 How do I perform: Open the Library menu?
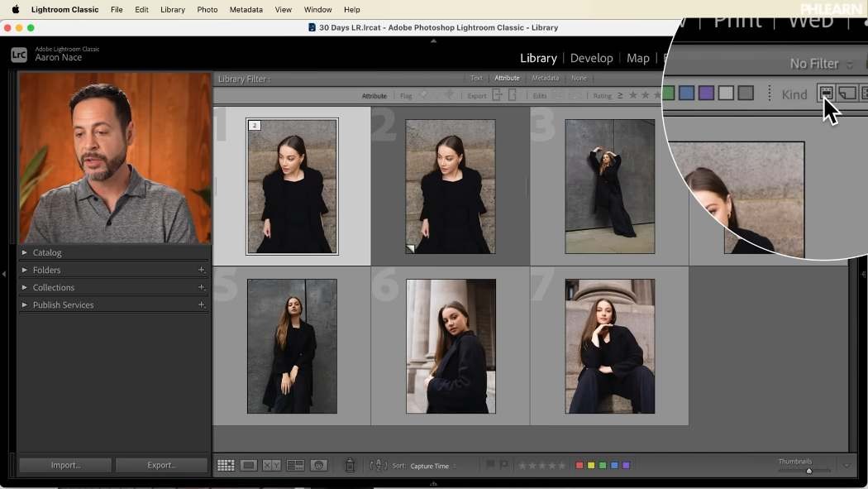tap(173, 9)
